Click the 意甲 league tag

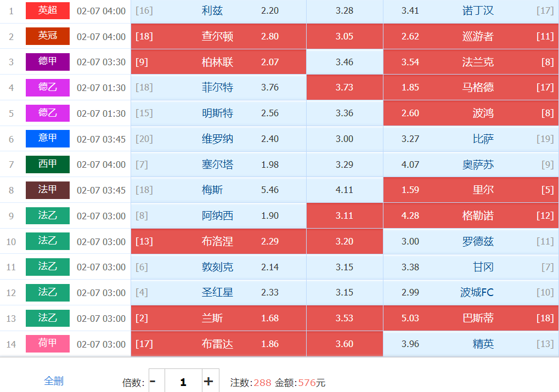coord(48,139)
